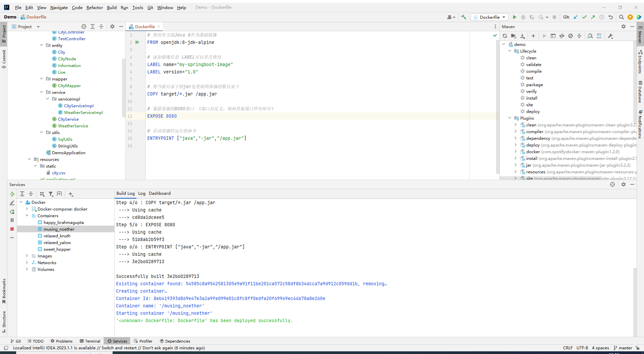The width and height of the screenshot is (644, 354).
Task: Open the Terminal tool window button
Action: pos(90,341)
